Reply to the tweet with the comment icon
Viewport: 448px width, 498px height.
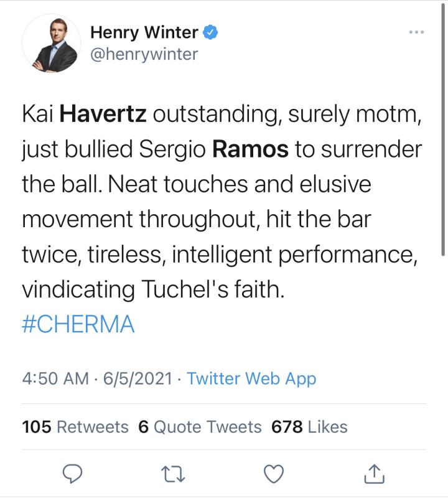click(x=75, y=475)
